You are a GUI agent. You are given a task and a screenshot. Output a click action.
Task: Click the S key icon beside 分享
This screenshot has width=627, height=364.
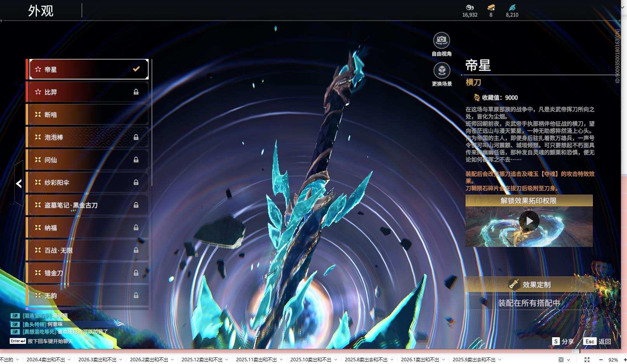556,341
